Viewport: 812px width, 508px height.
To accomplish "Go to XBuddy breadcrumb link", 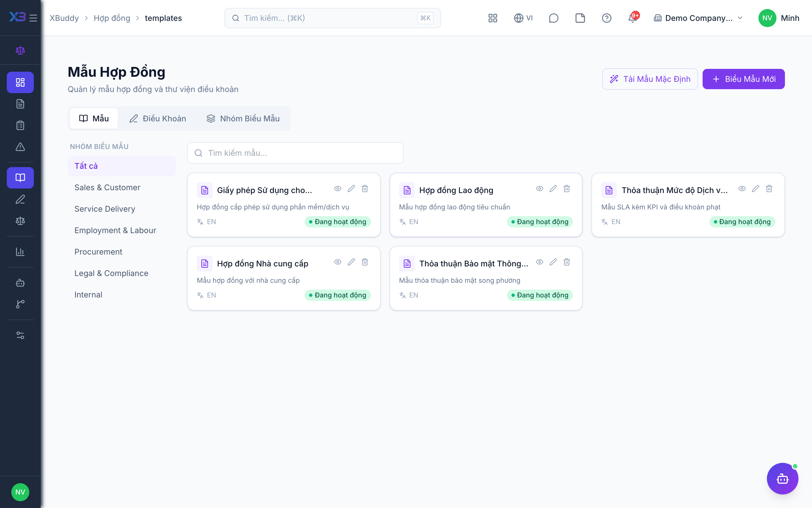I will click(x=64, y=18).
